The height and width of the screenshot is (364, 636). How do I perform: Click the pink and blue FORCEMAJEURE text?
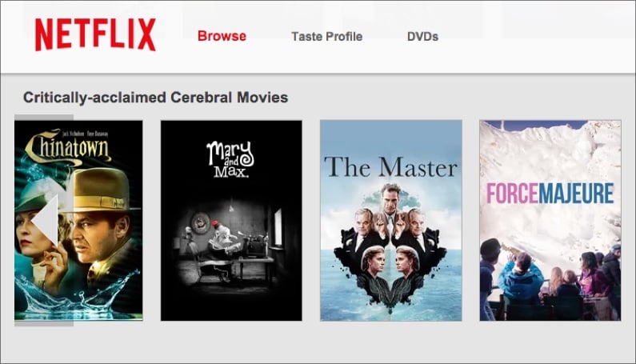(550, 193)
